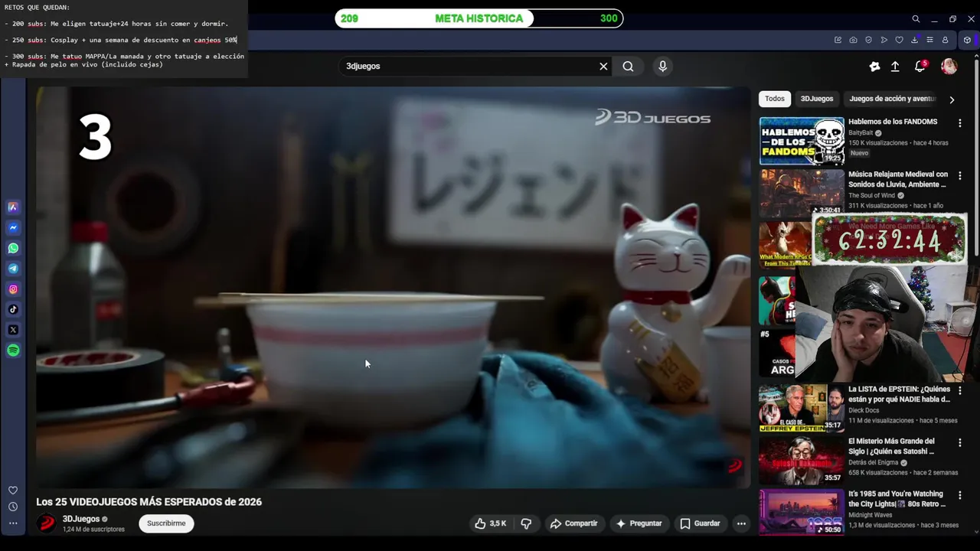Click the Compartir button
The width and height of the screenshot is (980, 551).
(x=573, y=523)
